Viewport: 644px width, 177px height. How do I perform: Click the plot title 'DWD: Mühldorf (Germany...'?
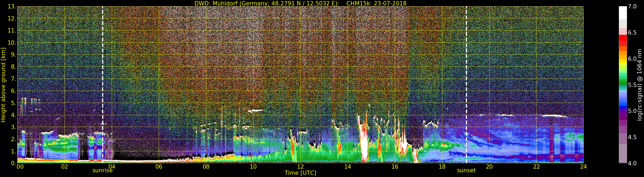pyautogui.click(x=300, y=3)
